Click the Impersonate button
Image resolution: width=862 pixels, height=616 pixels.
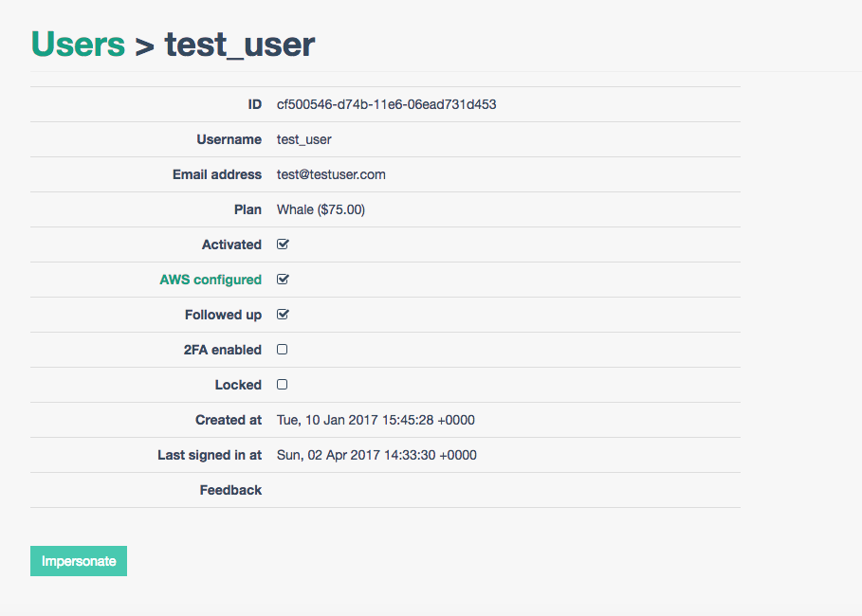79,561
